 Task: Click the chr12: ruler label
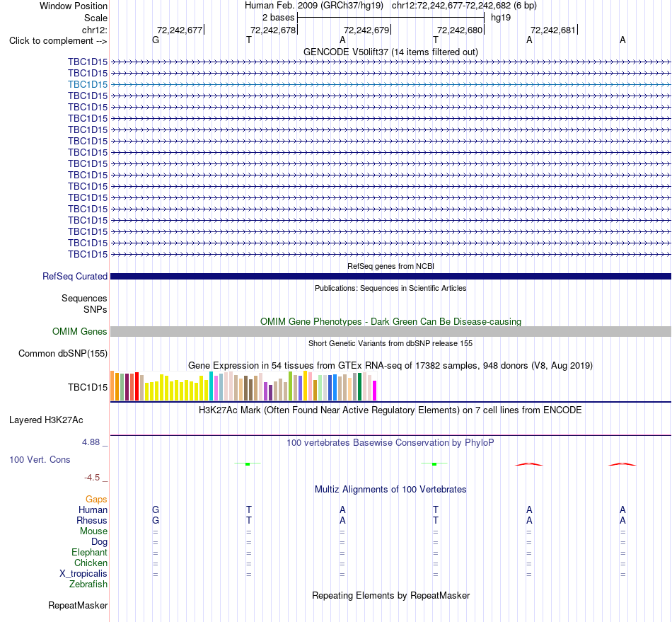tap(94, 30)
